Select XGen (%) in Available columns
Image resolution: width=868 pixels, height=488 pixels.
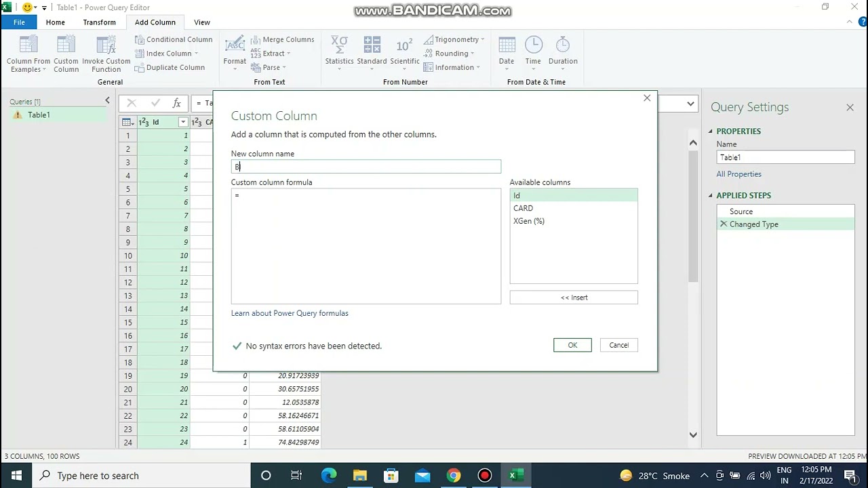574,221
